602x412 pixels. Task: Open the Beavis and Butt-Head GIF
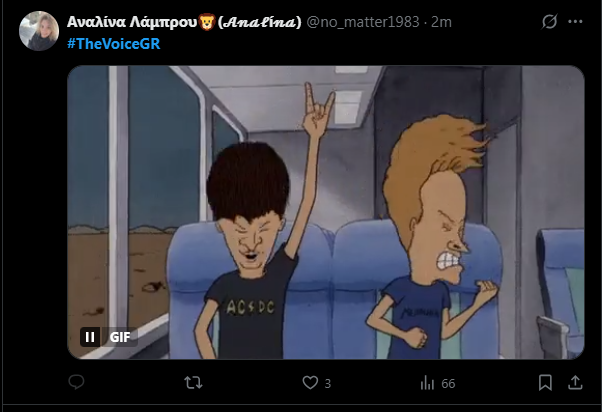(x=326, y=212)
